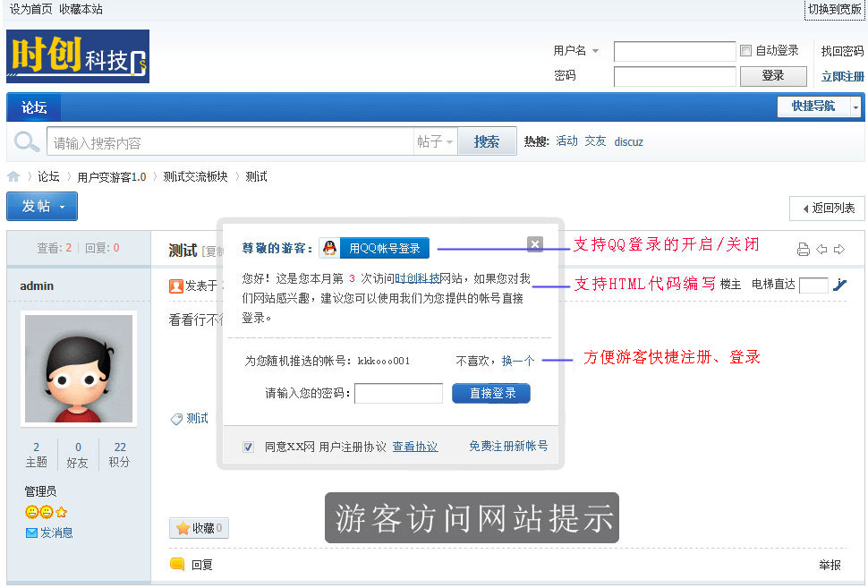Viewport: 868px width, 588px height.
Task: Expand the 快捷导航 dropdown arrow
Action: (x=855, y=107)
